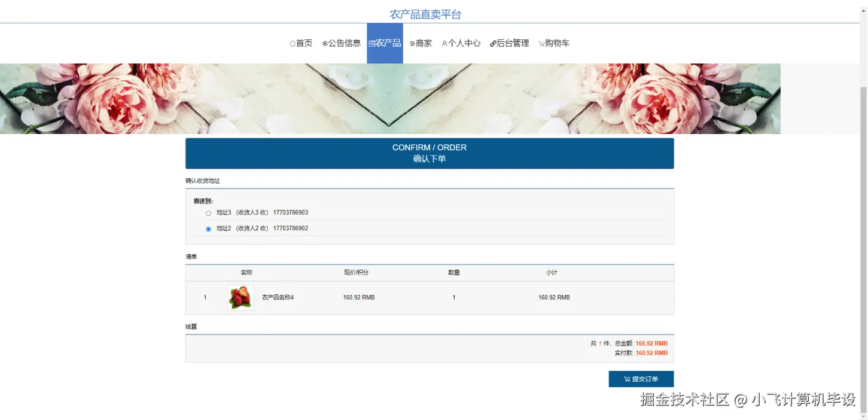Click the 结算 section heading
This screenshot has width=868, height=420.
pos(191,327)
